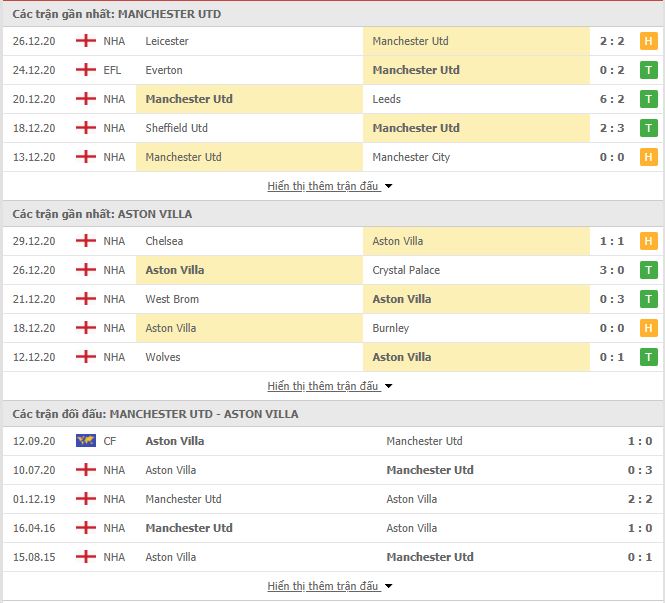Click the 10.07.20 Aston Villa head-to-head row
This screenshot has width=665, height=603.
pos(332,470)
